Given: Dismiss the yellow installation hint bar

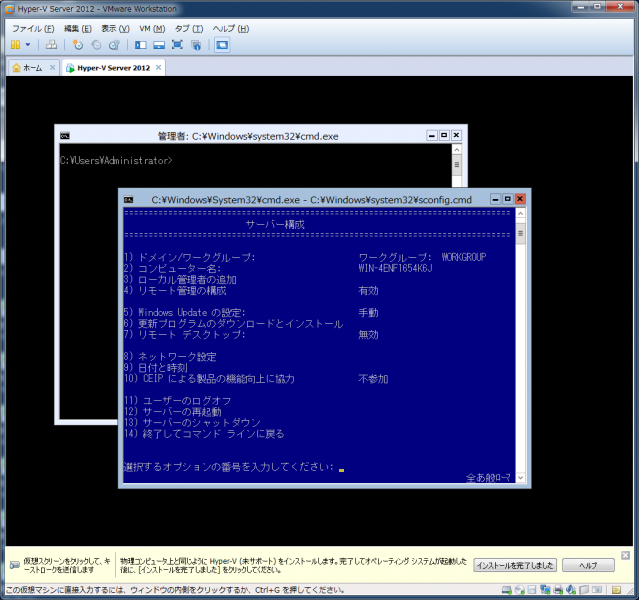Looking at the screenshot, I should [626, 555].
